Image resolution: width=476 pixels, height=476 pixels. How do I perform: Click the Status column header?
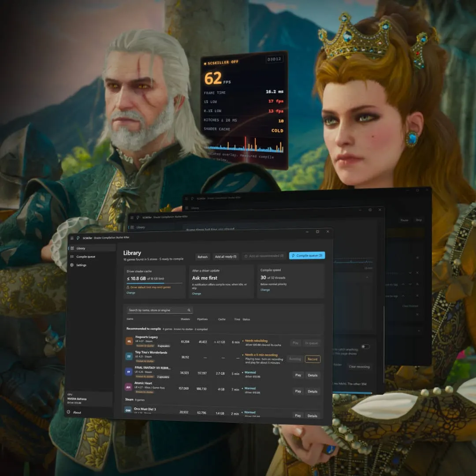(246, 320)
